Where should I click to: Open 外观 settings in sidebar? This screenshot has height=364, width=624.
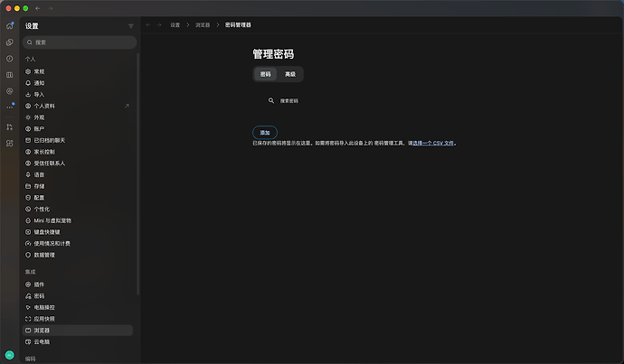tap(78, 117)
